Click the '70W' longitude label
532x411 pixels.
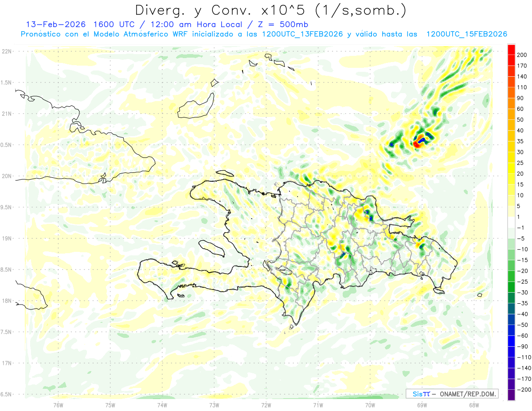[370, 405]
